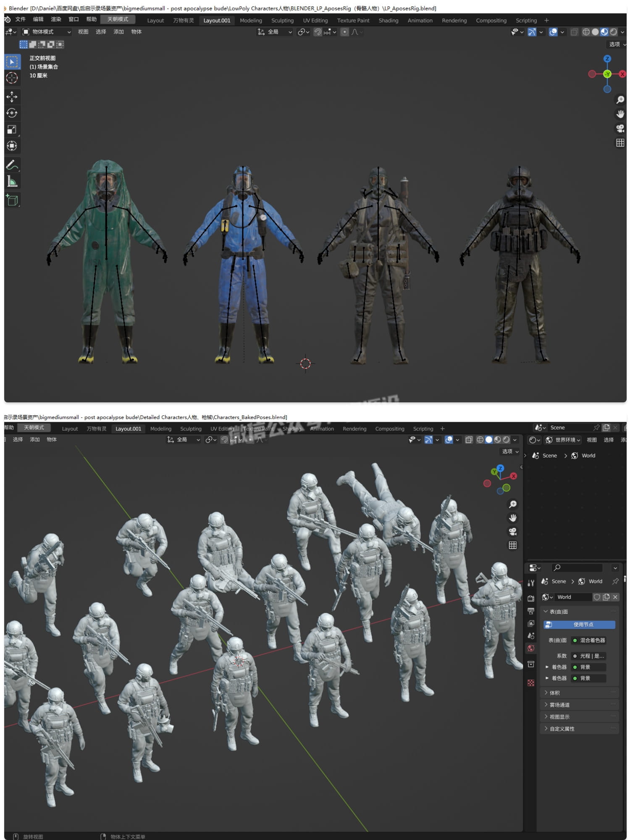This screenshot has height=840, width=630.
Task: Open the Render properties tab
Action: [531, 598]
